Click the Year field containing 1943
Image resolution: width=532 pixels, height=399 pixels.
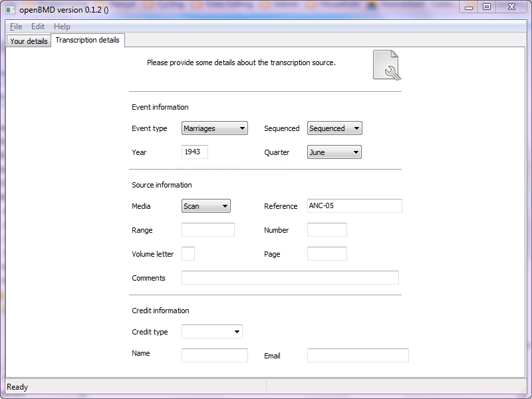(195, 152)
